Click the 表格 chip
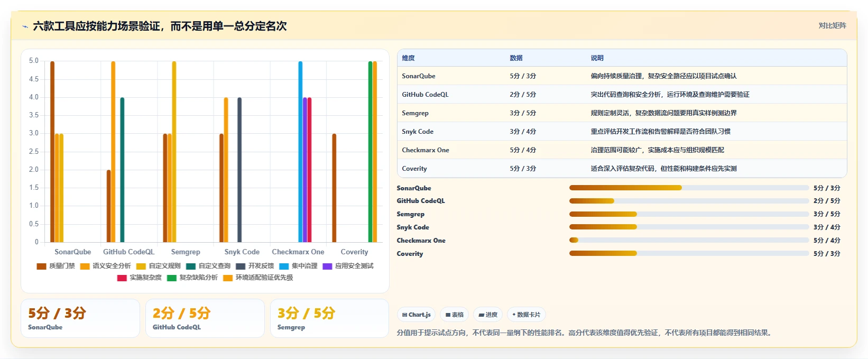868x359 pixels. pos(454,315)
